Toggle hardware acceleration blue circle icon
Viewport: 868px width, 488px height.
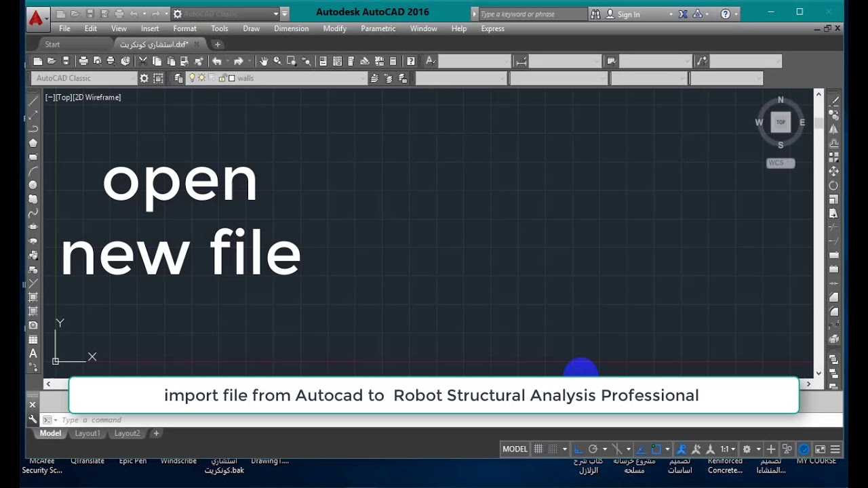point(804,449)
